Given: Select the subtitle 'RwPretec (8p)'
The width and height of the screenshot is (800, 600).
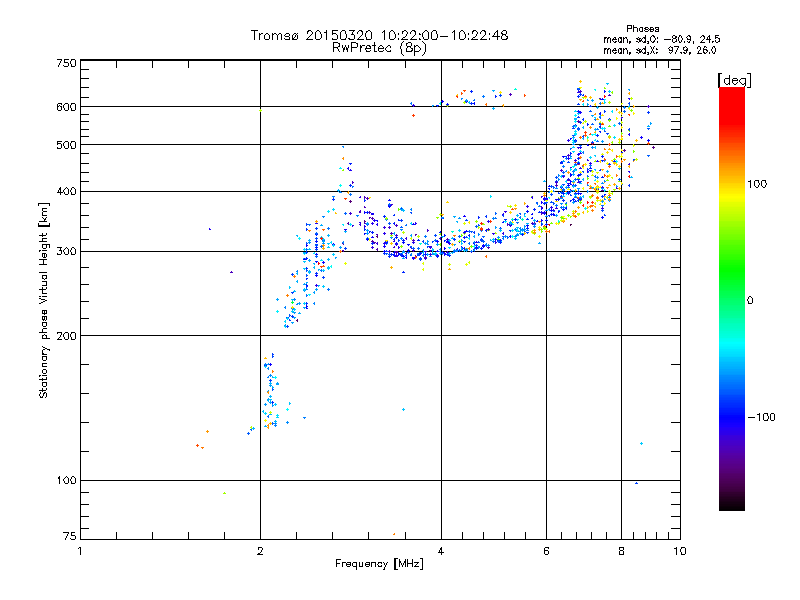Looking at the screenshot, I should (379, 48).
